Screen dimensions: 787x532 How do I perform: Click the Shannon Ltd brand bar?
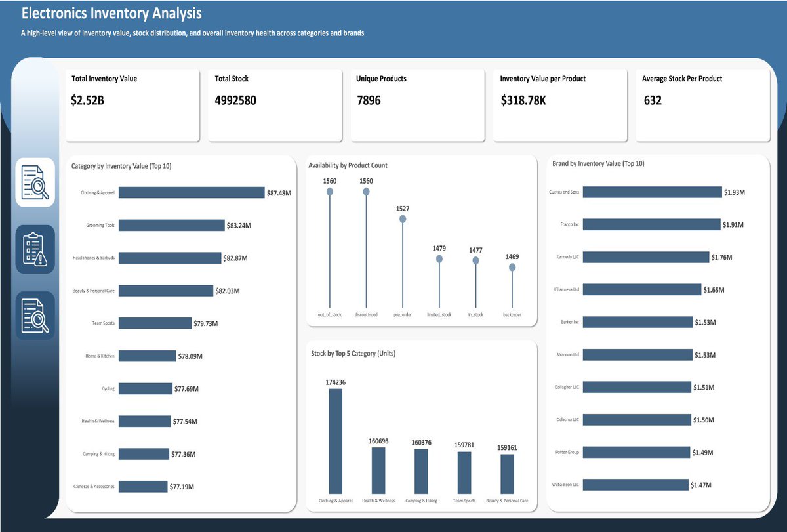click(x=637, y=355)
